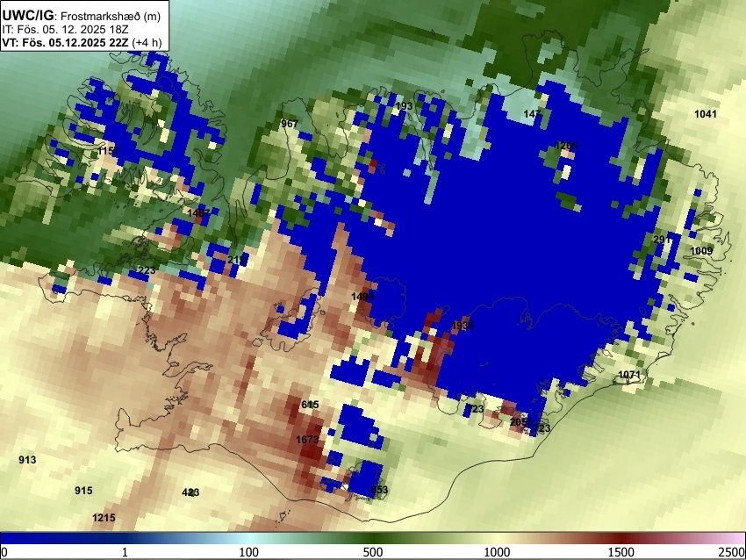Click the 'UWC/IG: Frostmarkshæð (m)' title line
The image size is (746, 560).
click(82, 16)
